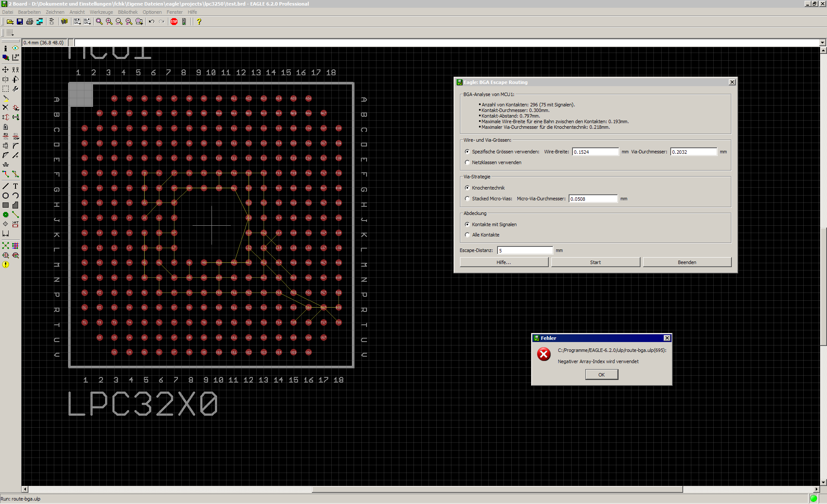
Task: Open the SCR script dropdown
Action: tap(77, 22)
